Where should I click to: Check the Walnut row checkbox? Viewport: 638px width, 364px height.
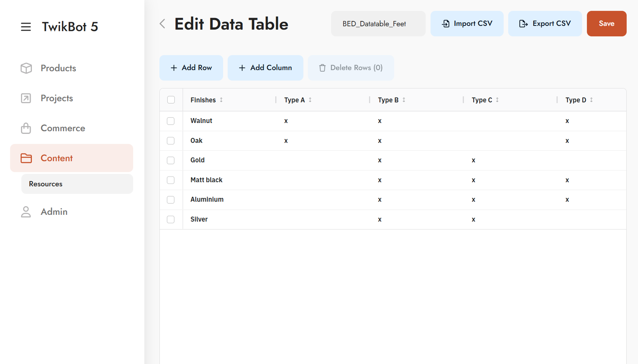171,121
